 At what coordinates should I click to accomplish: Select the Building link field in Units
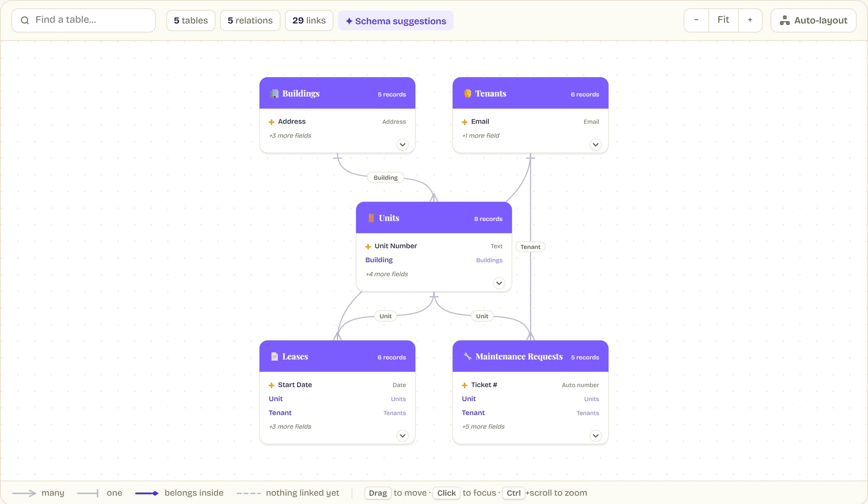point(434,260)
